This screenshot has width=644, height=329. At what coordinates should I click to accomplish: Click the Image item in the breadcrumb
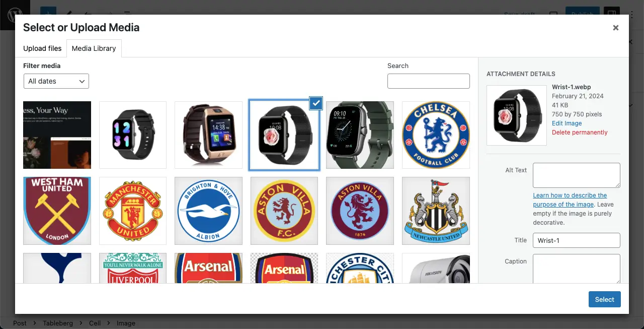click(126, 323)
